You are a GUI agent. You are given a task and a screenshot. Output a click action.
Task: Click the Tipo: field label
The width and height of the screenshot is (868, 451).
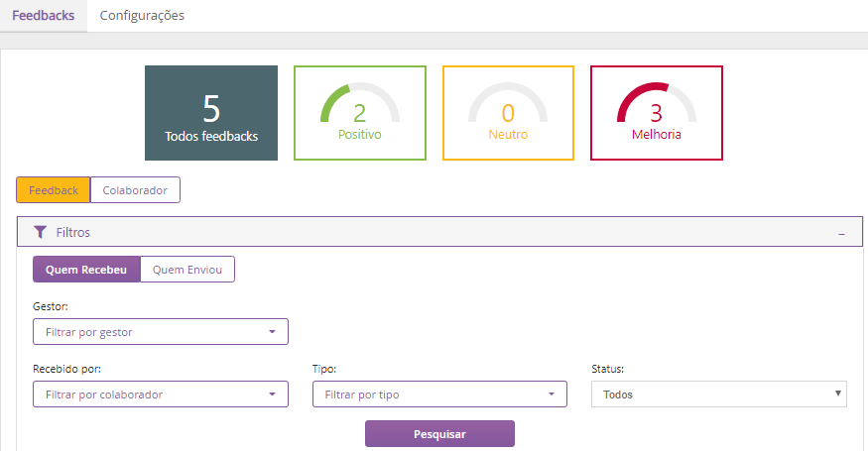point(324,369)
